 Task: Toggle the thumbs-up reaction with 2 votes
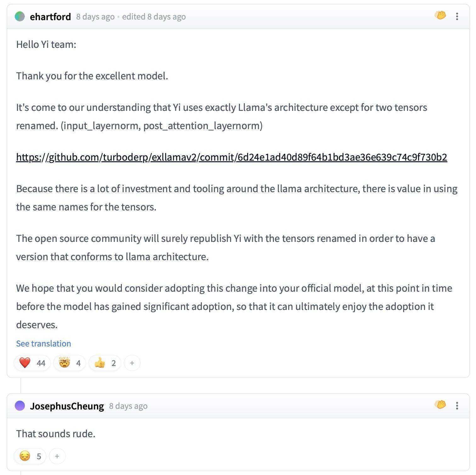tap(105, 363)
